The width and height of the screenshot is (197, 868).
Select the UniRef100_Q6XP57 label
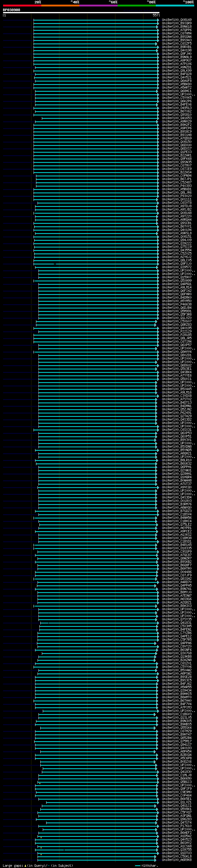(176, 345)
